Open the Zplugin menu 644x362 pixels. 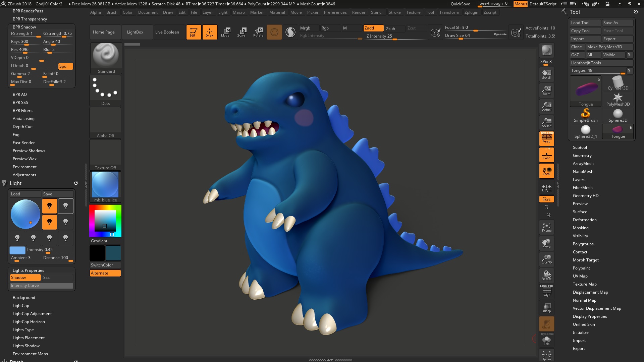471,12
